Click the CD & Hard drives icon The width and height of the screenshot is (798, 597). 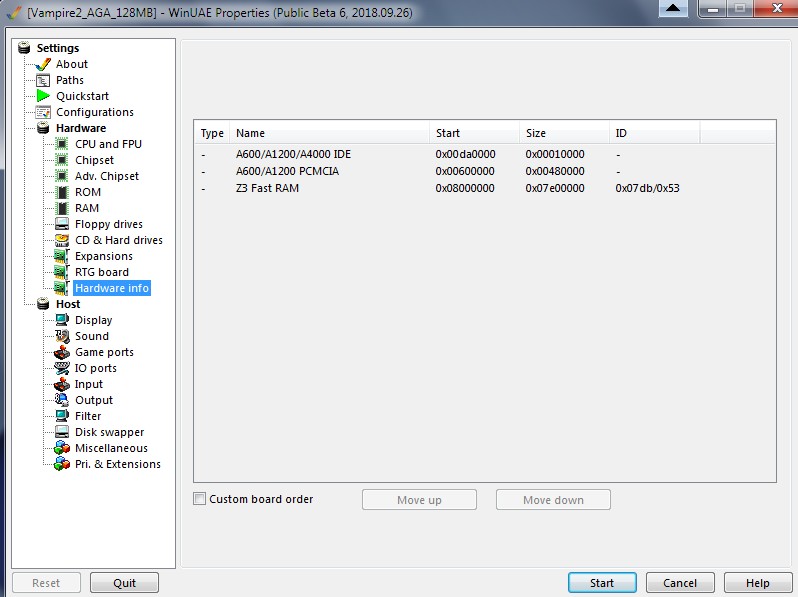click(x=62, y=240)
